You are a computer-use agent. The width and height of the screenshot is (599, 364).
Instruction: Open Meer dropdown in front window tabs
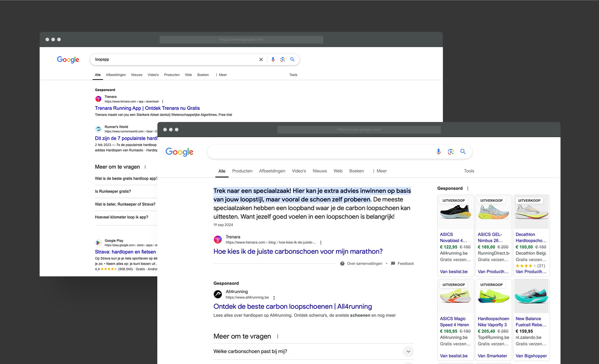(379, 171)
